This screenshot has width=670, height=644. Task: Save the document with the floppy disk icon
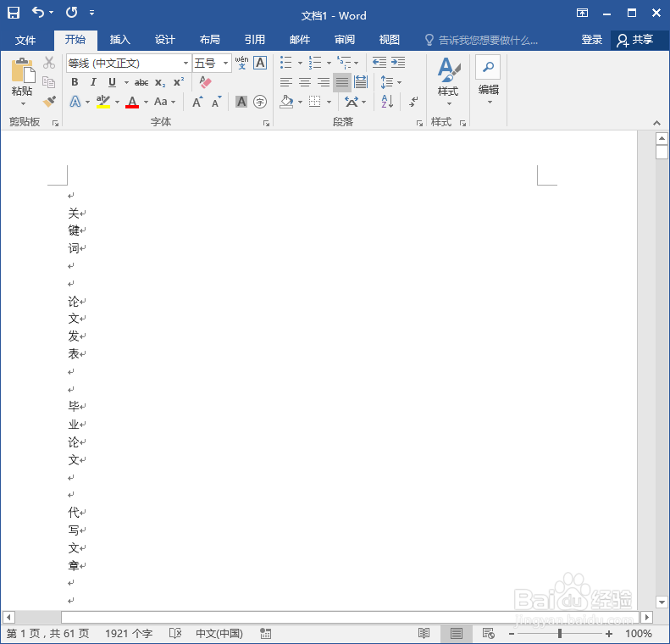pyautogui.click(x=14, y=13)
